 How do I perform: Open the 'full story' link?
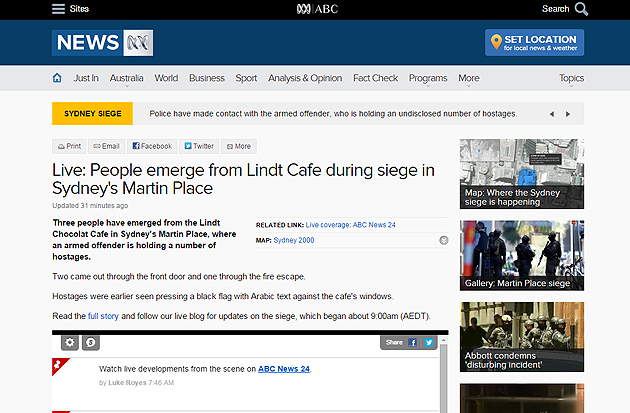[104, 316]
